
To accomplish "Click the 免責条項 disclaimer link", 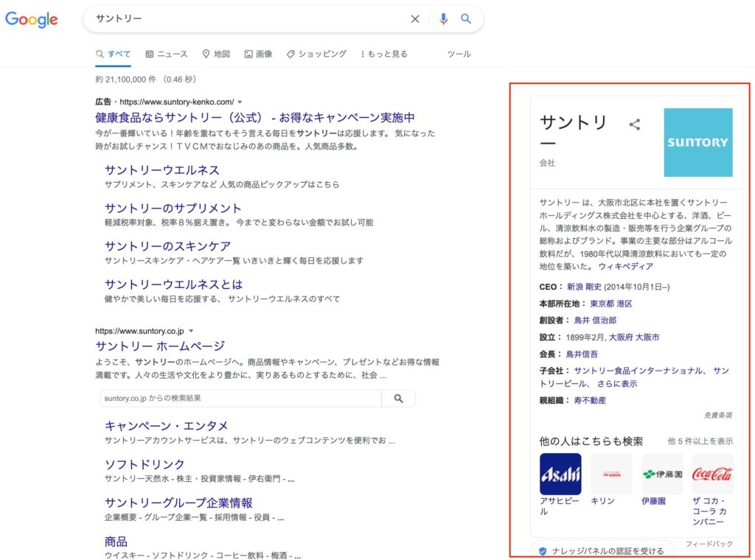I will (717, 415).
